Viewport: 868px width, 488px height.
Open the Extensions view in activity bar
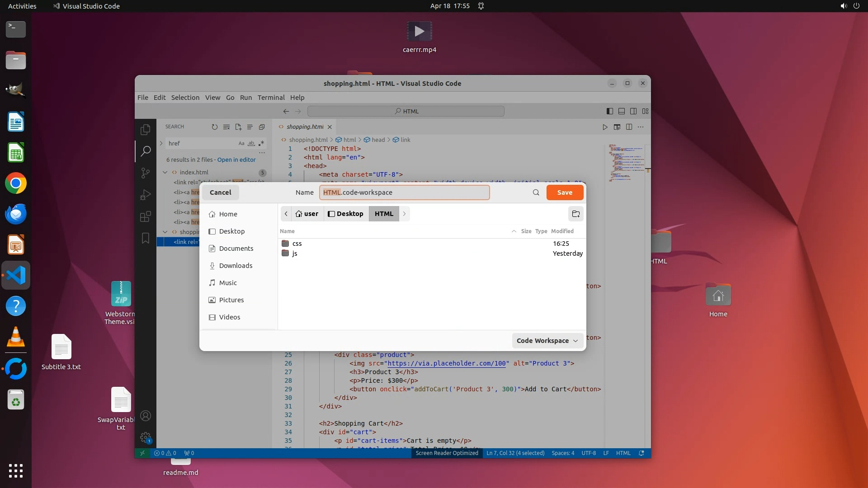pos(145,216)
